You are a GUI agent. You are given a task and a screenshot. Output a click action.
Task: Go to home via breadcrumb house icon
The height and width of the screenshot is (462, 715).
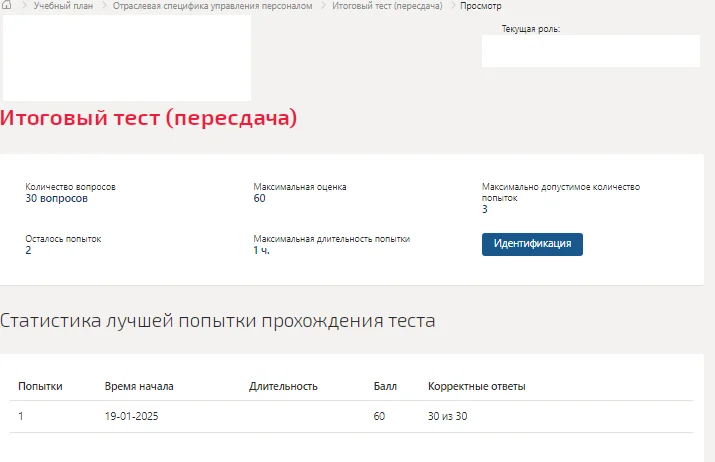pyautogui.click(x=6, y=5)
